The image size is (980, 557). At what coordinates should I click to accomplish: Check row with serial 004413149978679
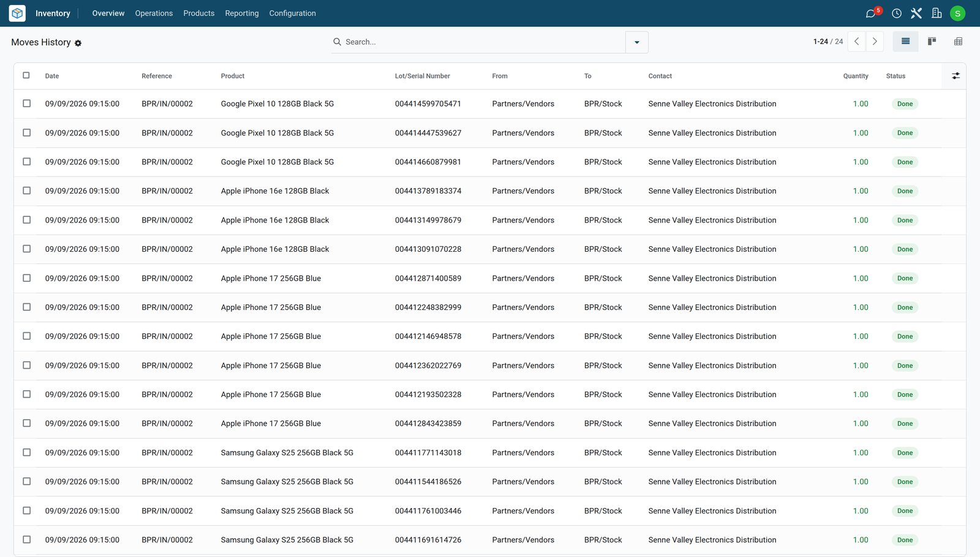pyautogui.click(x=26, y=220)
